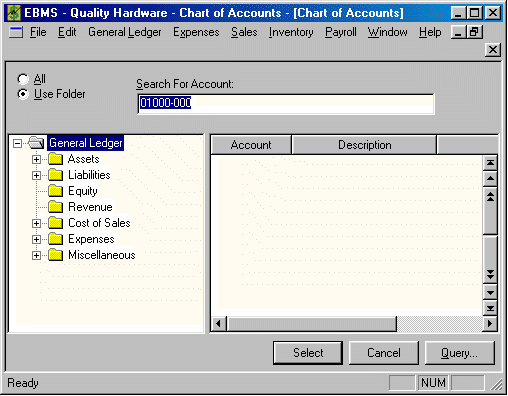Open the Sales menu
The image size is (508, 396).
244,32
